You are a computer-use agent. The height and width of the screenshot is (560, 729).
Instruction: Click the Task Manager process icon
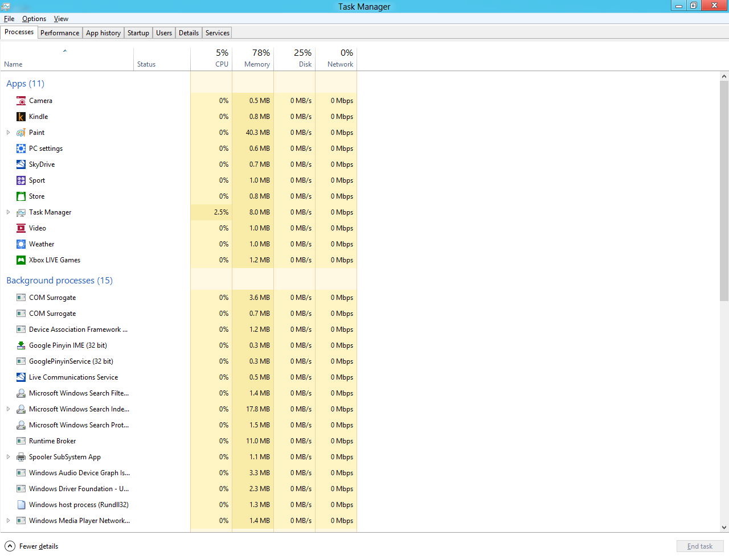(x=21, y=212)
